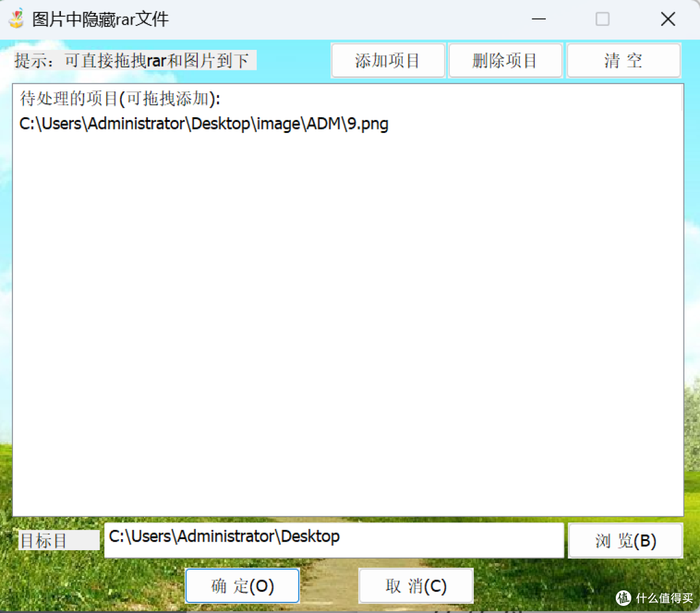Minimize the 图片中隐藏rar文件 window
Screen dimensions: 700x613
tap(539, 19)
